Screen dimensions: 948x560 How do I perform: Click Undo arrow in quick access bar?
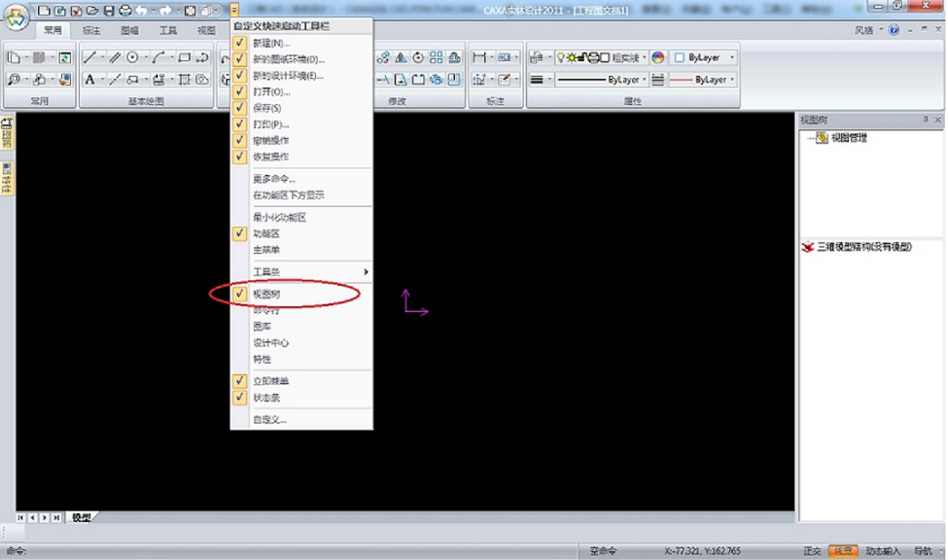(x=141, y=11)
